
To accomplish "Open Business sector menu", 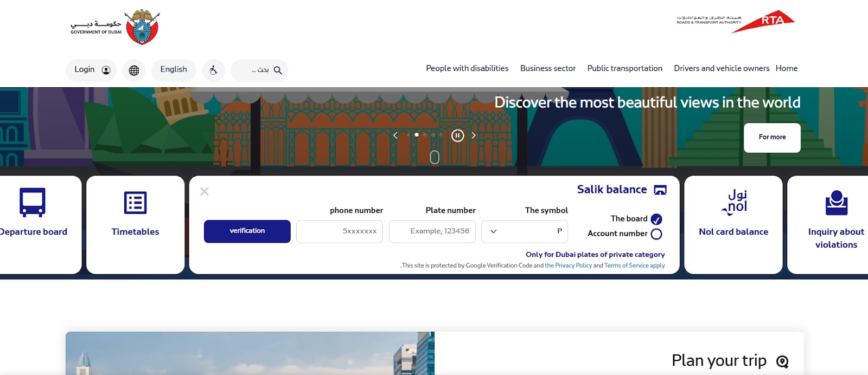I will [x=548, y=68].
